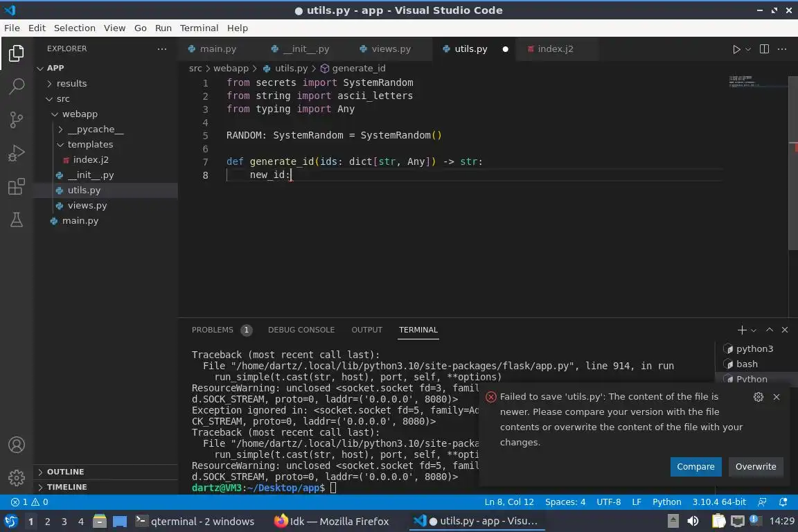Select Python interpreter 3.10.4 64-bit
Image resolution: width=798 pixels, height=532 pixels.
(x=718, y=502)
